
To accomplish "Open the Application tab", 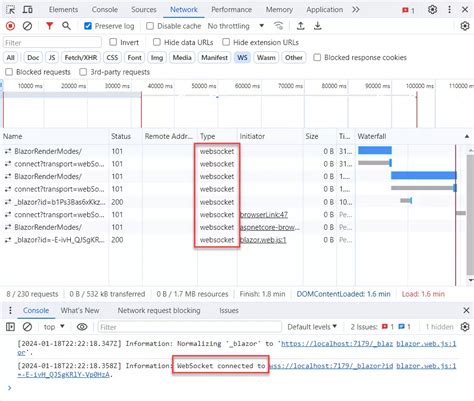I will point(324,10).
